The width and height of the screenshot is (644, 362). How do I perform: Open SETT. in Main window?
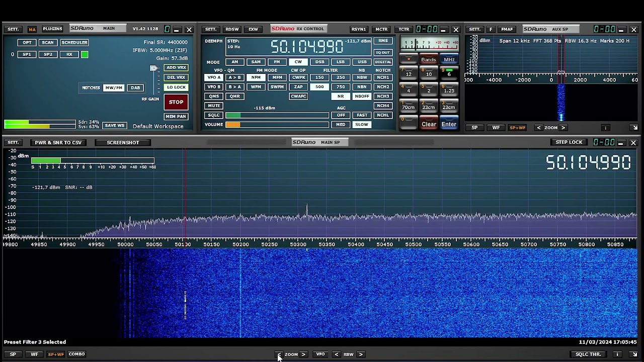coord(13,29)
